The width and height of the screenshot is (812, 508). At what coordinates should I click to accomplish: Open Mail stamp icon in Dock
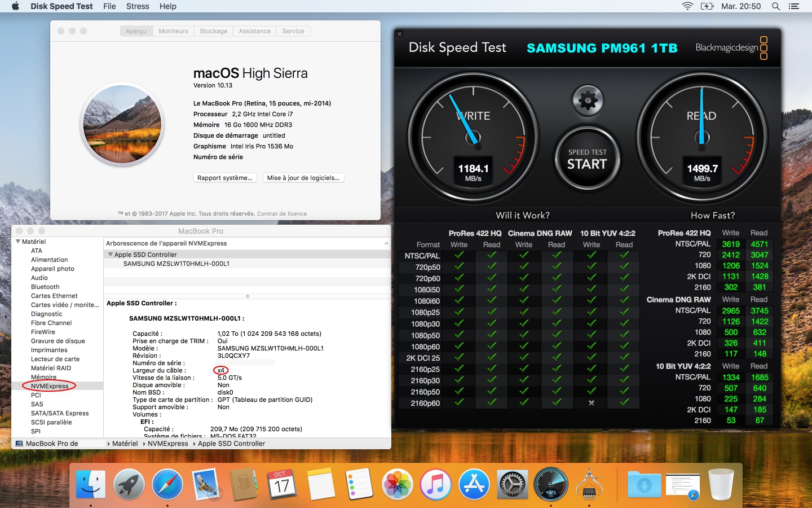pos(206,484)
